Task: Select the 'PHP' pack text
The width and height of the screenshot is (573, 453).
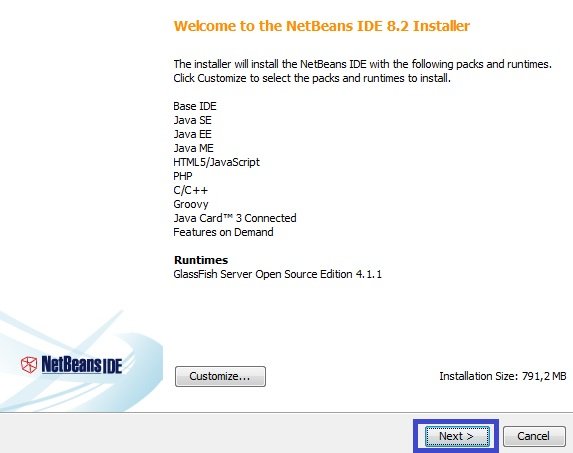Action: tap(183, 176)
